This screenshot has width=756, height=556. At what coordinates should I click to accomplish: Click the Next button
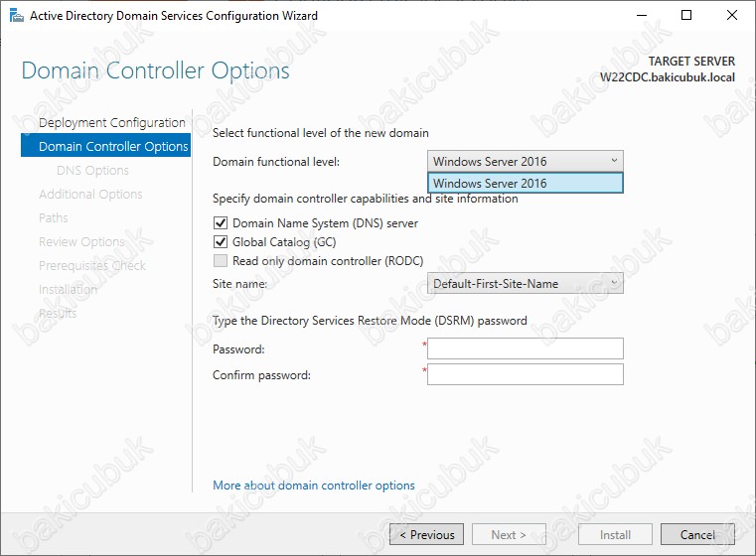pyautogui.click(x=509, y=534)
